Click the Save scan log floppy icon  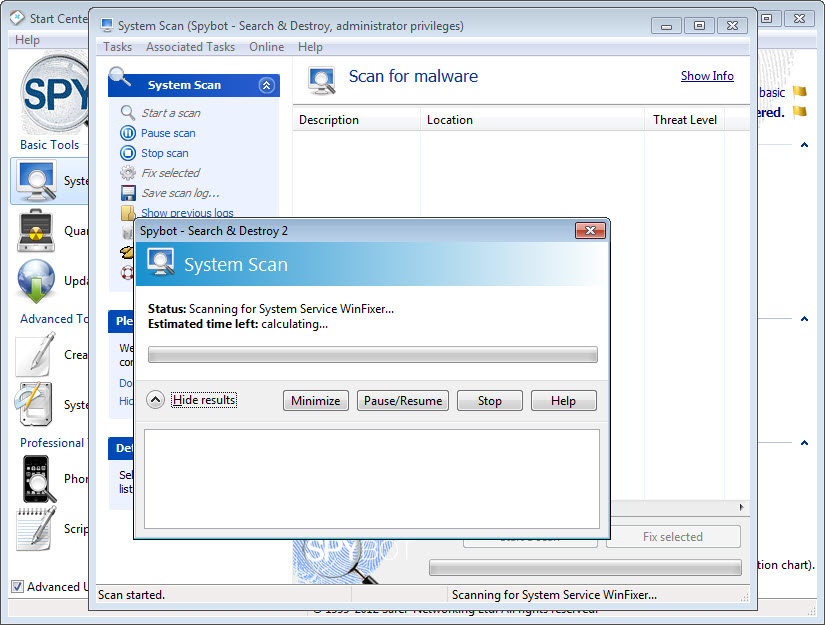(x=128, y=193)
